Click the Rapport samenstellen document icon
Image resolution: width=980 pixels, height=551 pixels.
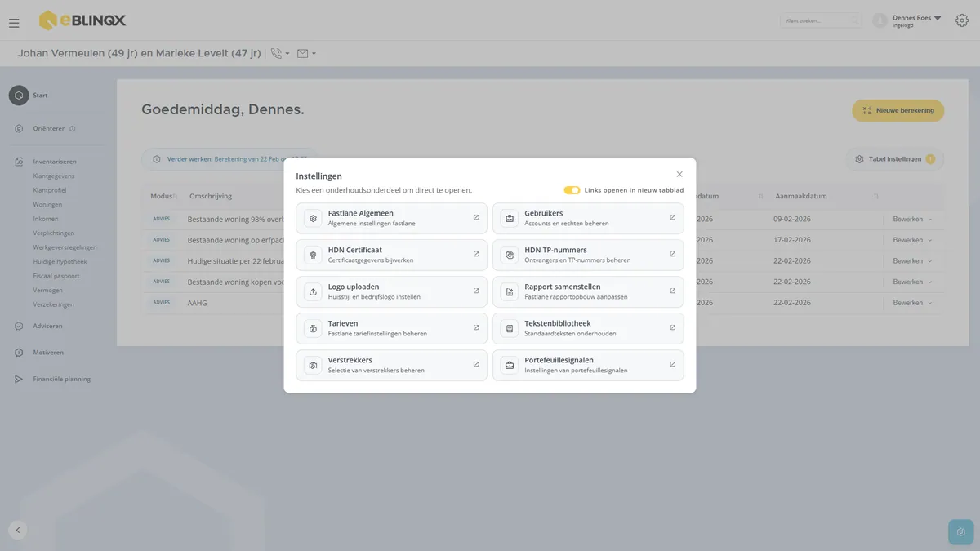(x=510, y=291)
